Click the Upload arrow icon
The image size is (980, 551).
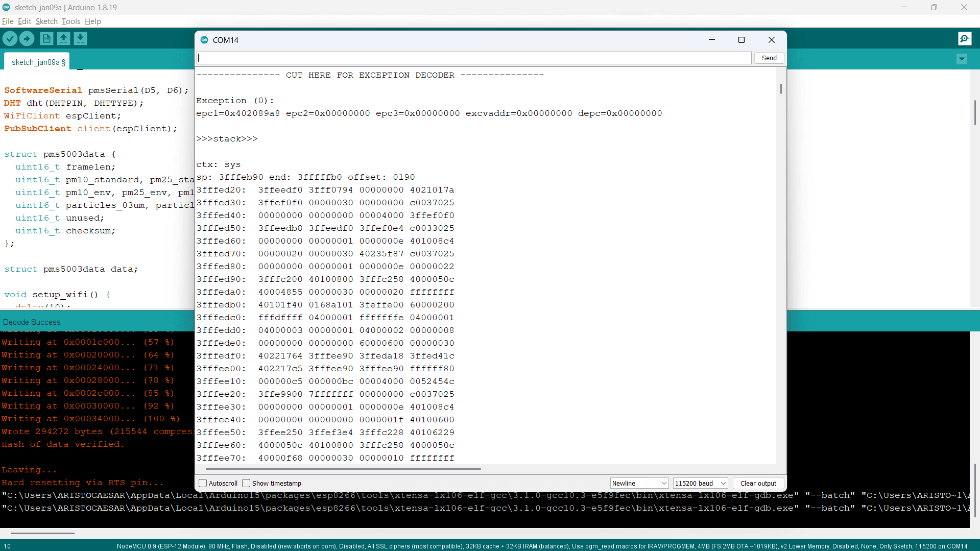[27, 38]
